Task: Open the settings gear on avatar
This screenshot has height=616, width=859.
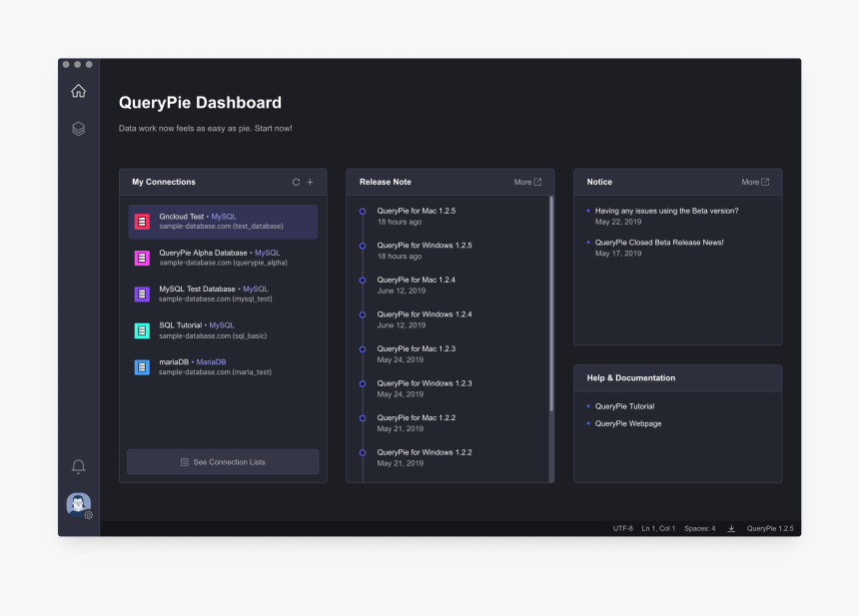Action: point(88,515)
